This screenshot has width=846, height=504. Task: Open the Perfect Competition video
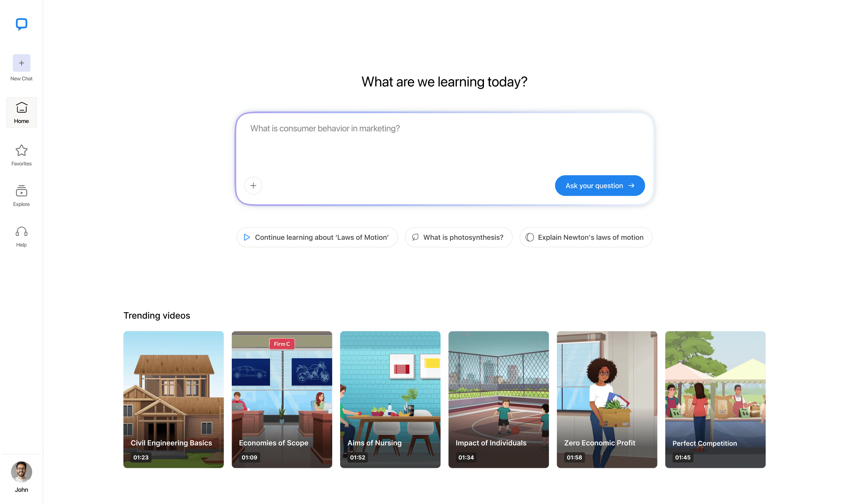tap(715, 400)
